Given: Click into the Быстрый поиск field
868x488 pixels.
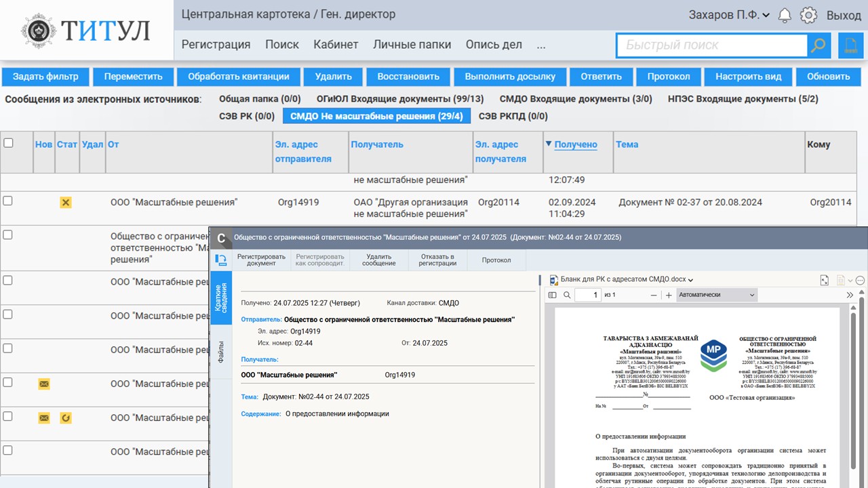Looking at the screenshot, I should click(712, 45).
